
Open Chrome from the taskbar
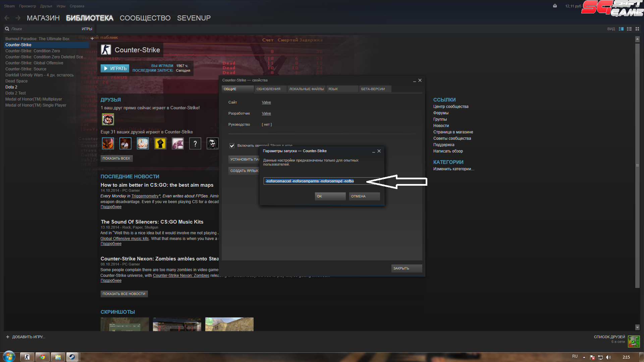[43, 357]
